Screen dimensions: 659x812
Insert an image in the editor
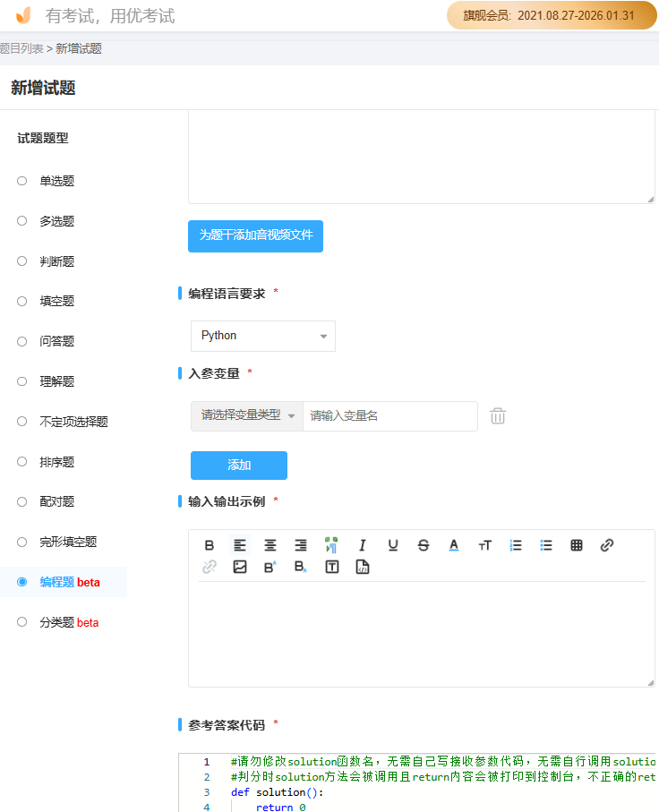coord(240,567)
